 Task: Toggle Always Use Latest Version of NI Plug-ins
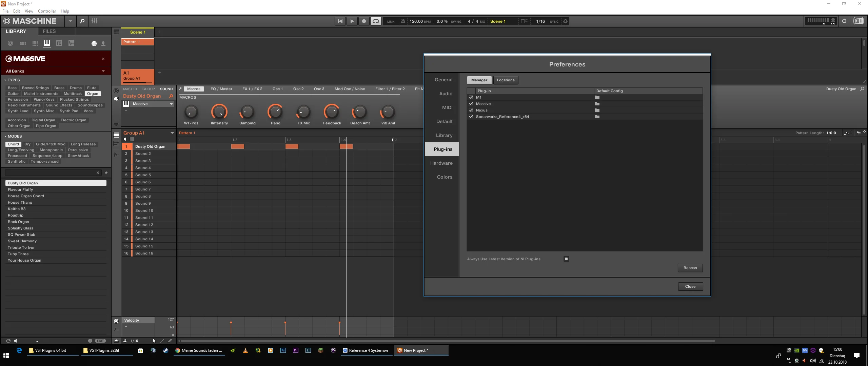(566, 259)
